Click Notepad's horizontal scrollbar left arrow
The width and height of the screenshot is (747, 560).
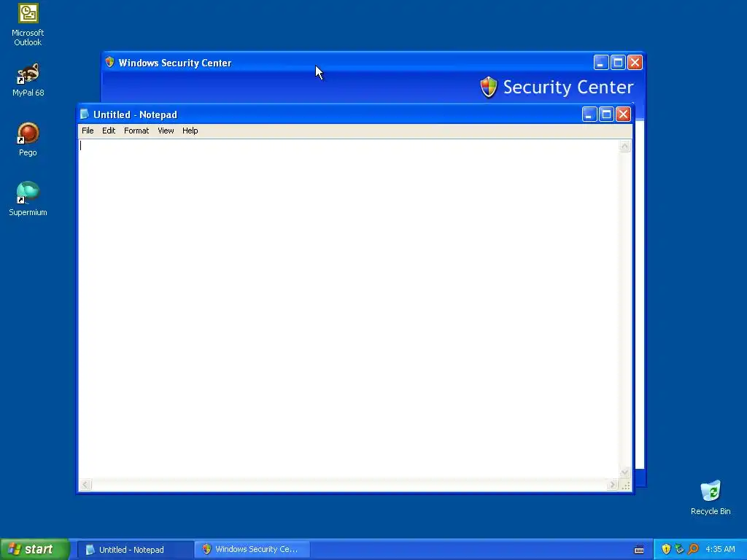point(85,485)
